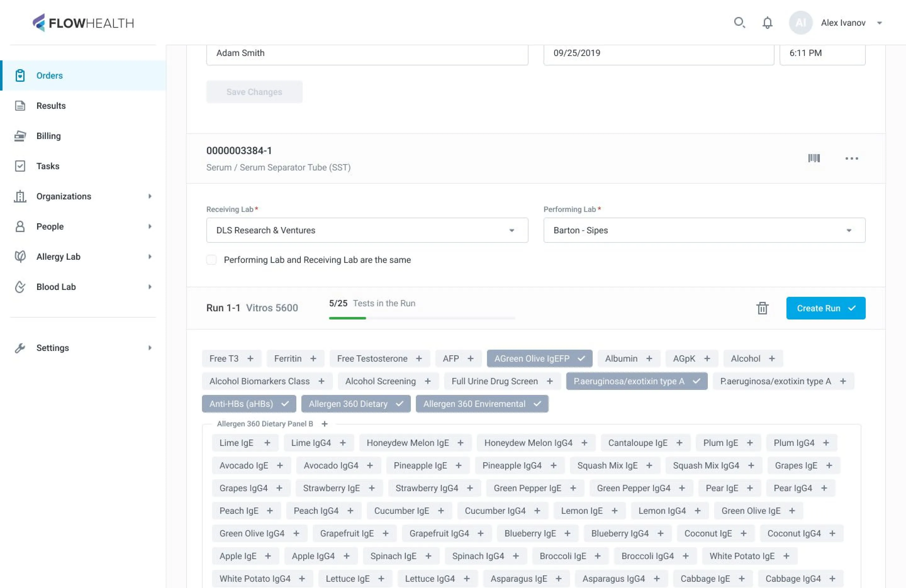Click the Orders clipboard icon

pos(20,75)
